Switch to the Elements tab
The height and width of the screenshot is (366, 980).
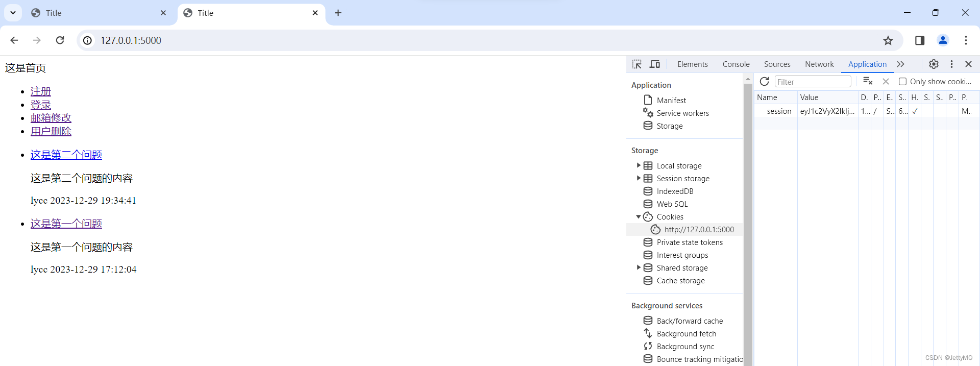(x=693, y=64)
